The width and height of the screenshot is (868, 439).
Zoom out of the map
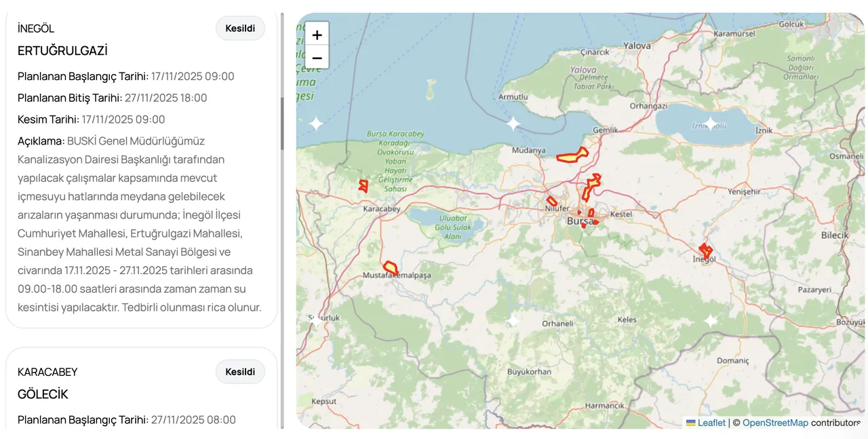[x=317, y=58]
